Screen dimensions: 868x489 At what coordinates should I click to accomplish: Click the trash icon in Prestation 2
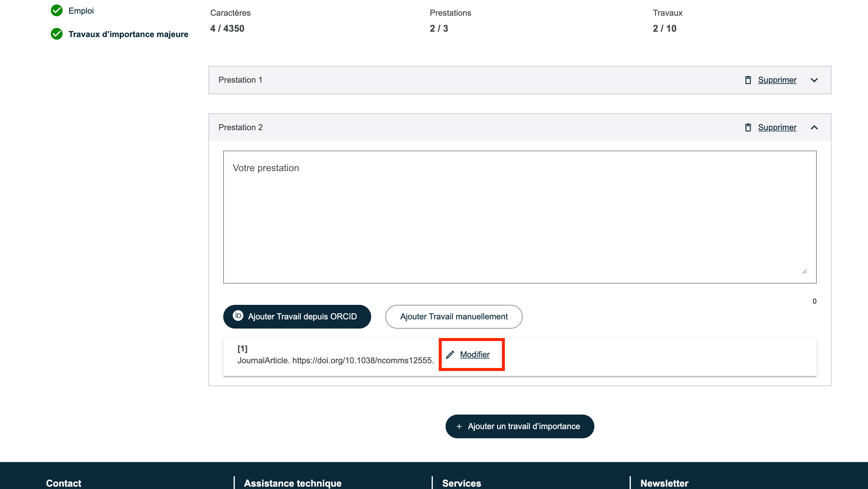click(748, 128)
